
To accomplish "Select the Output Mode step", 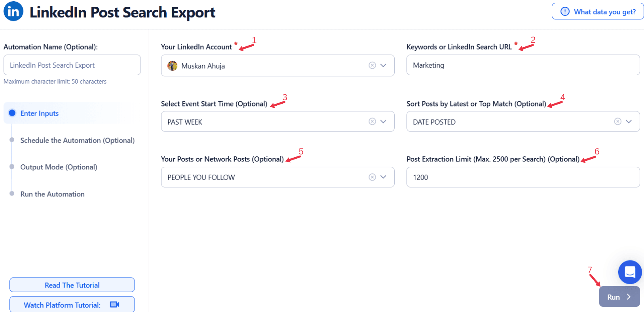I will click(x=59, y=167).
